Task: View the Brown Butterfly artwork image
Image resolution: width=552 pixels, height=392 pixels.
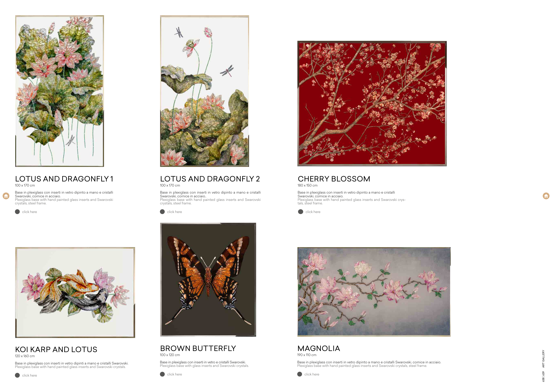Action: [208, 280]
